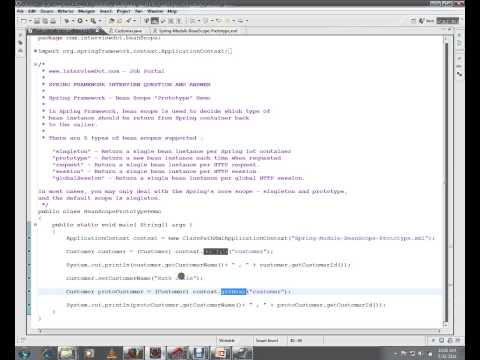
Task: Expand the External Tools dropdown arrow
Action: [99, 21]
